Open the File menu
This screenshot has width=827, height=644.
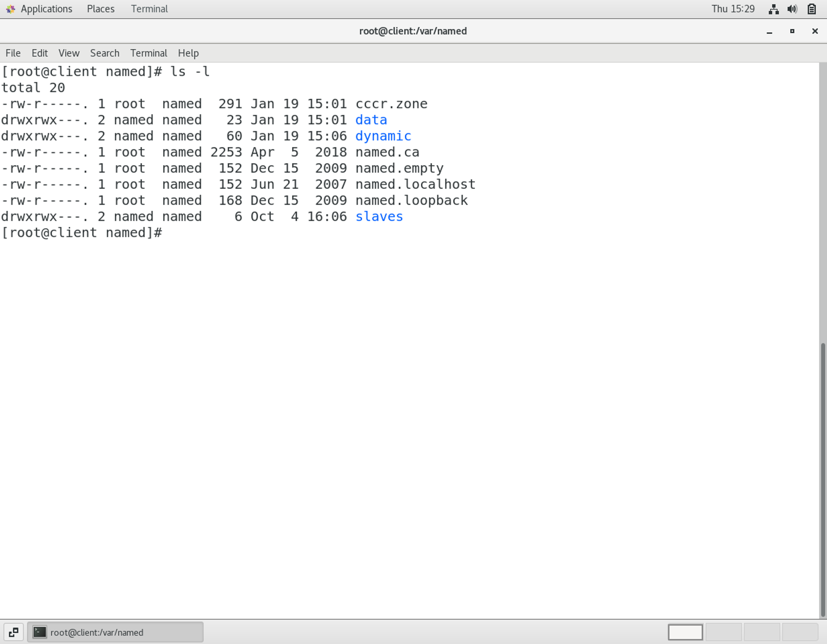coord(13,53)
